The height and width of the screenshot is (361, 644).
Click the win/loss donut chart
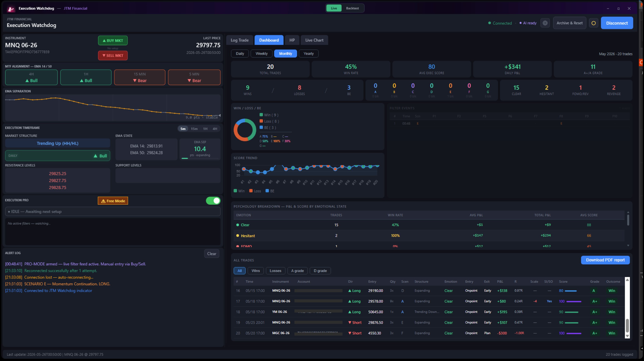point(245,130)
